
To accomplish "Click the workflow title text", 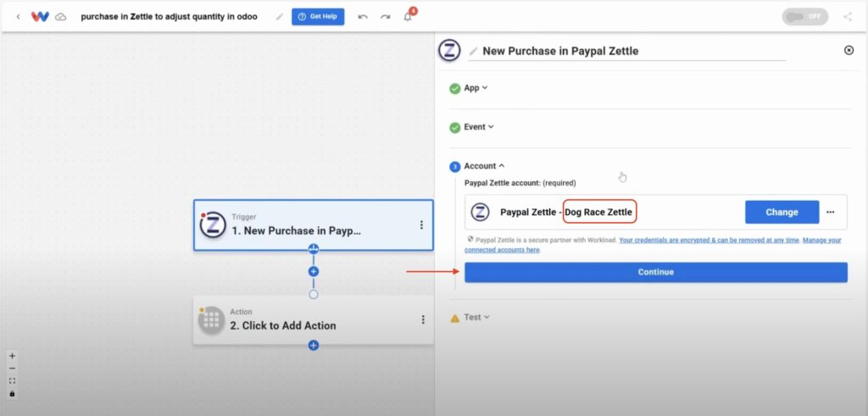I will 169,17.
